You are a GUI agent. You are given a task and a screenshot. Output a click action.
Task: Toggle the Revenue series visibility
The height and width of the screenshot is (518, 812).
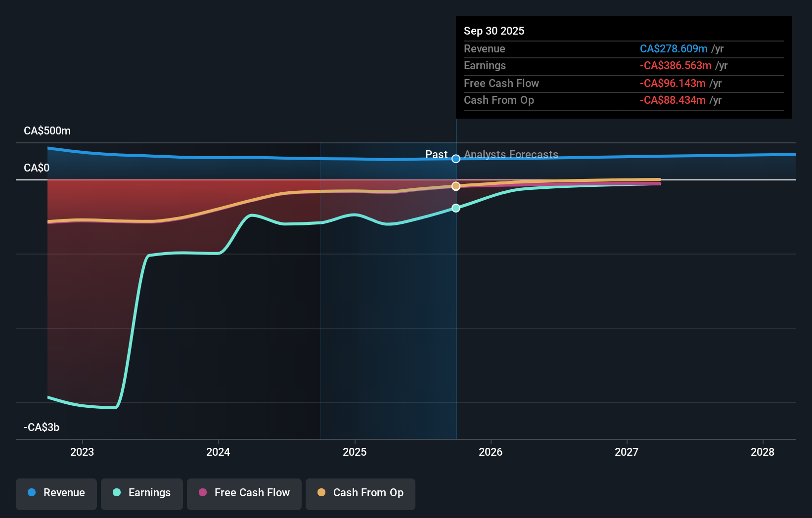56,493
